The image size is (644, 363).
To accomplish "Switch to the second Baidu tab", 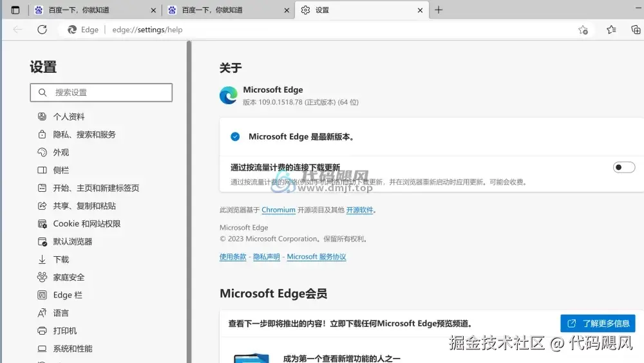I will pos(228,10).
